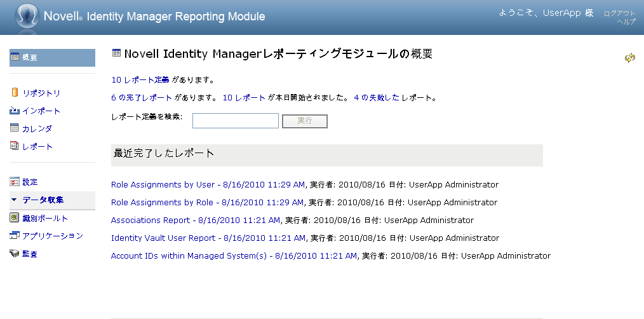
Task: Click the 概要 sidebar icon
Action: pos(15,57)
